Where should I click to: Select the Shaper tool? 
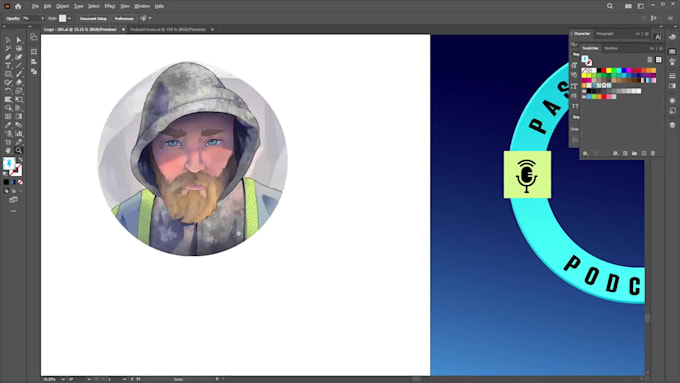point(8,82)
